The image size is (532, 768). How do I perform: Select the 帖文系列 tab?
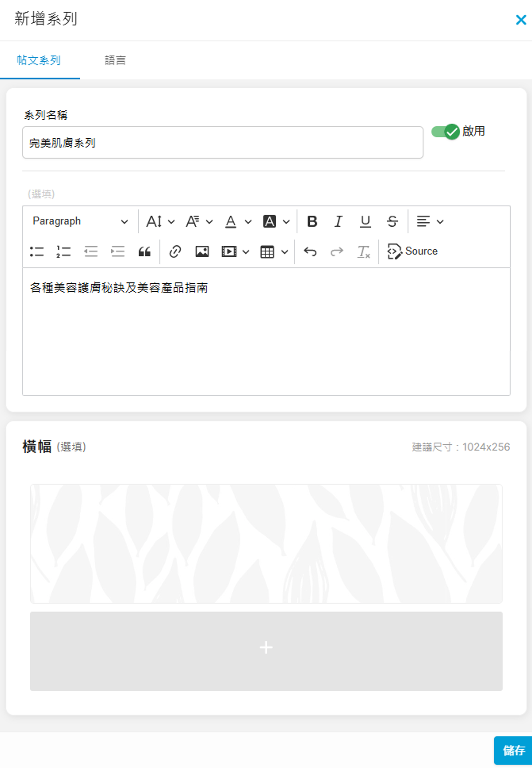(x=39, y=60)
